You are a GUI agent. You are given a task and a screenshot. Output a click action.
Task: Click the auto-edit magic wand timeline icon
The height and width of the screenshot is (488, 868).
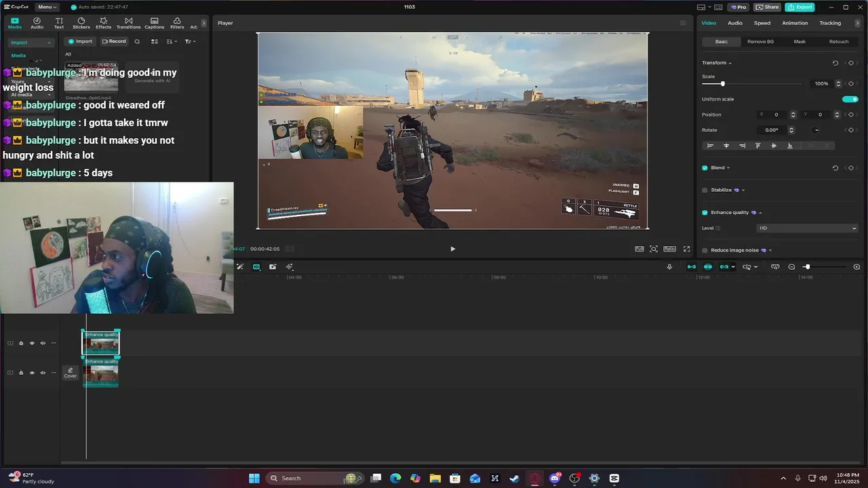point(240,267)
